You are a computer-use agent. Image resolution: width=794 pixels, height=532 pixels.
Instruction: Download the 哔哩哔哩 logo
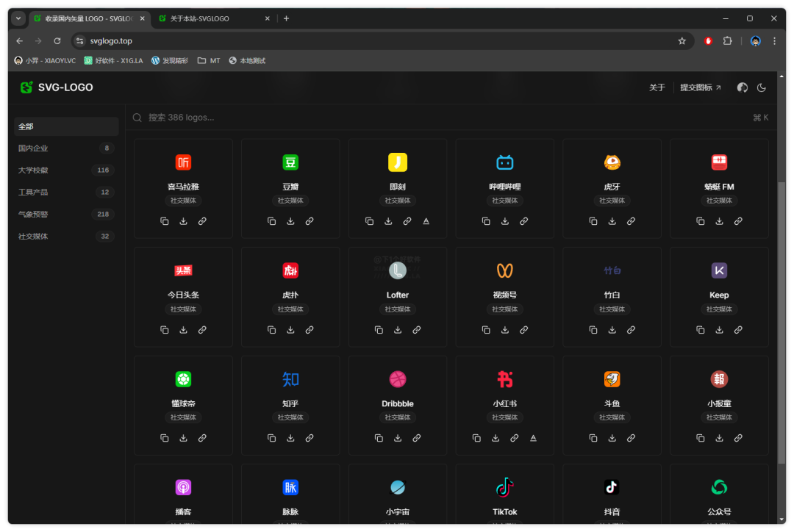505,221
